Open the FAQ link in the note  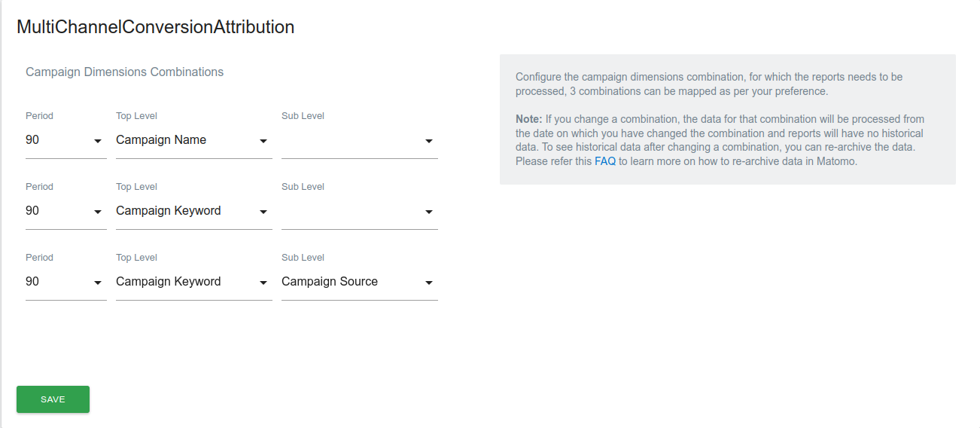click(605, 161)
